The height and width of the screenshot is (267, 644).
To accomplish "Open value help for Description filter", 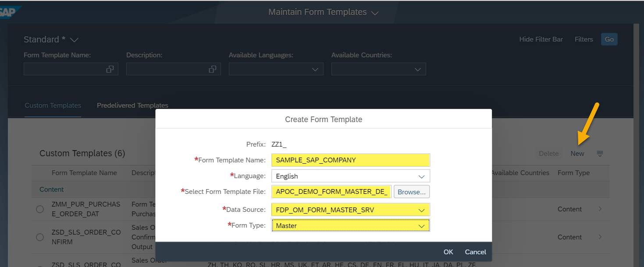I will [x=213, y=69].
